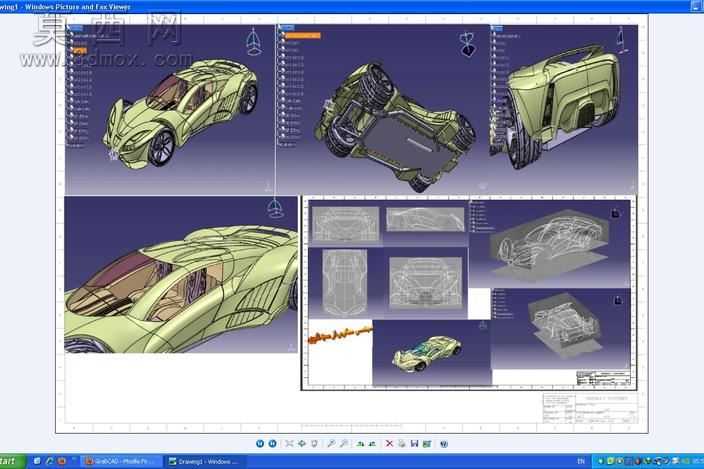Go to the next image
Screen dimensions: 704x469
(273, 444)
